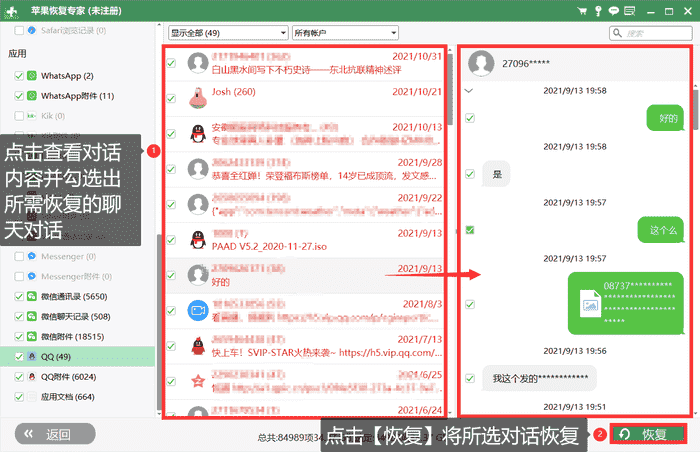Viewport: 700px width, 452px height.
Task: Uncheck the WhatsApp (2) checkbox
Action: pos(19,75)
